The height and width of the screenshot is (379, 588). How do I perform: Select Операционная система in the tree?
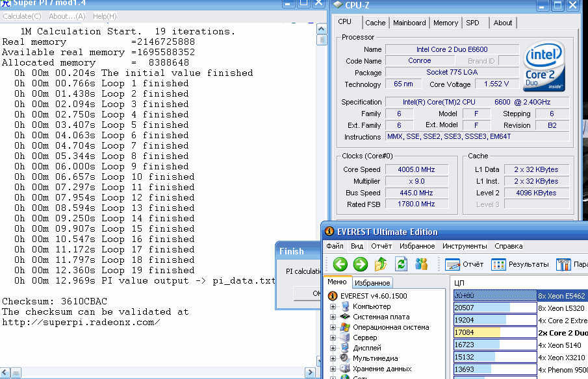[x=390, y=328]
